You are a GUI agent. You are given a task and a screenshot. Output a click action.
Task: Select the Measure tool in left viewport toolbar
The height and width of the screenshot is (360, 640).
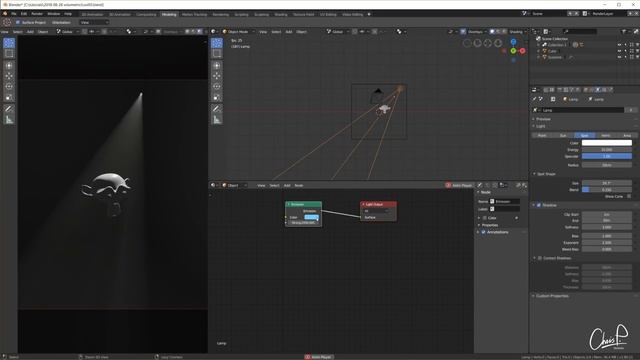[x=9, y=120]
